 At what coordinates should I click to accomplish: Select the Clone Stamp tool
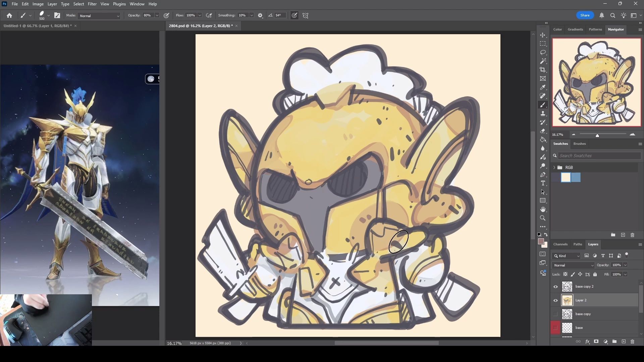click(543, 114)
